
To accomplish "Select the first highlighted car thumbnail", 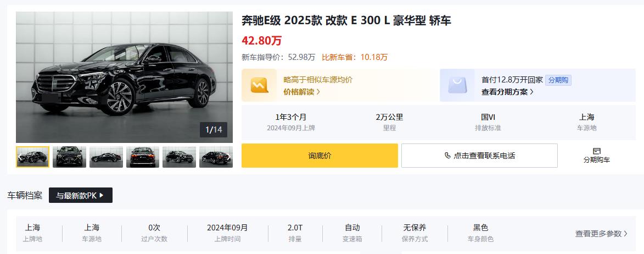I will [x=33, y=157].
